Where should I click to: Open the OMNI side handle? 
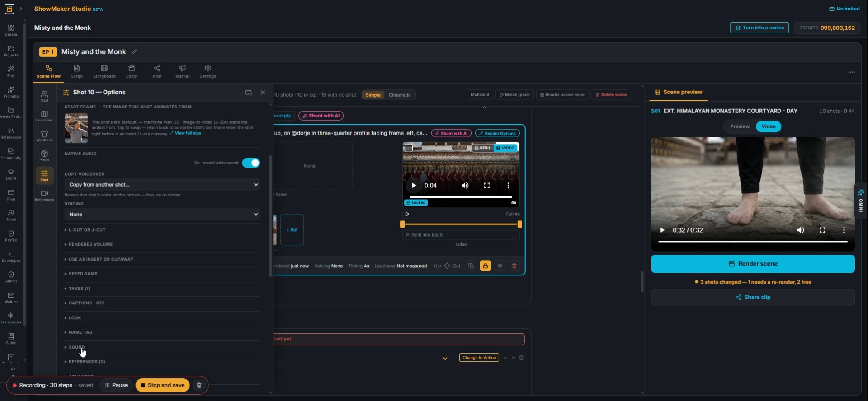coord(861,201)
